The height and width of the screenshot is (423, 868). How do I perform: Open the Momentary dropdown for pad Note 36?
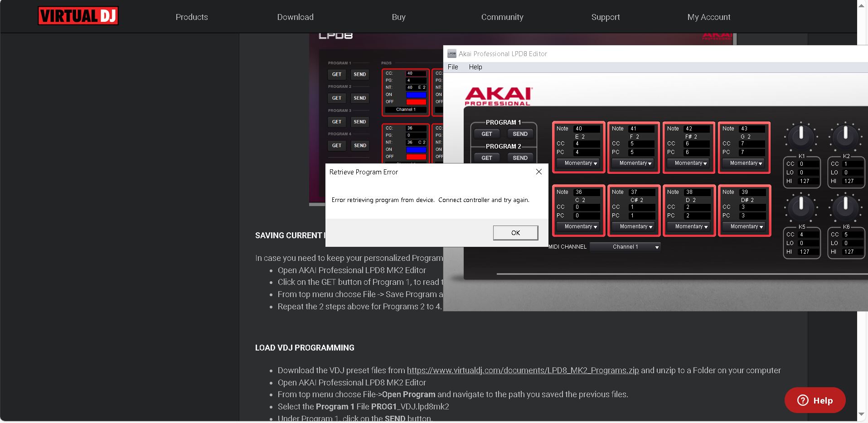(x=578, y=226)
